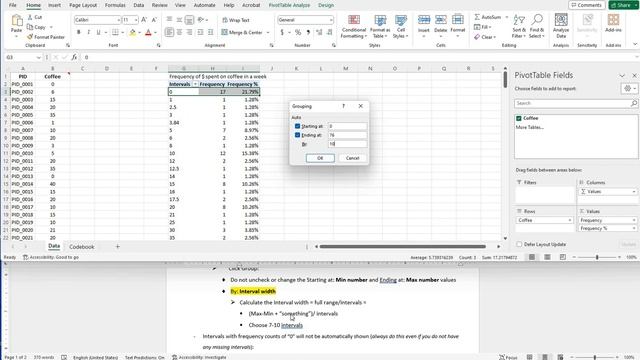Click the Comments button
The image size is (640, 360).
click(x=587, y=5)
